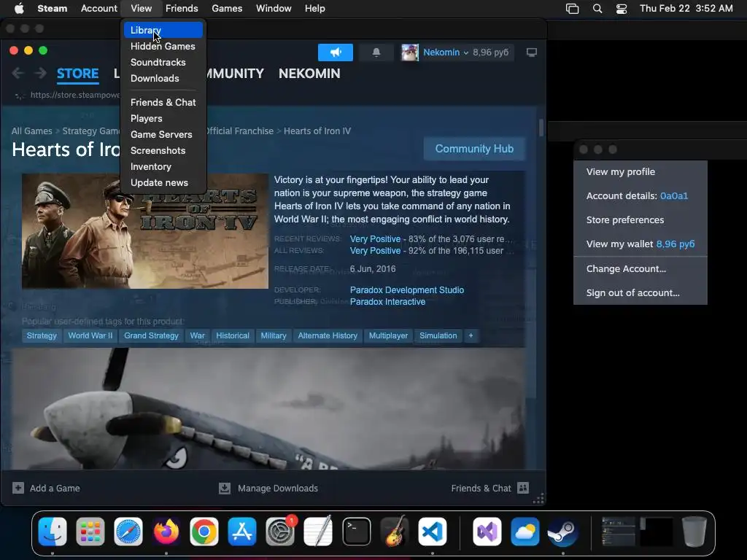Click the Grand Strategy tag
The height and width of the screenshot is (560, 747).
151,335
